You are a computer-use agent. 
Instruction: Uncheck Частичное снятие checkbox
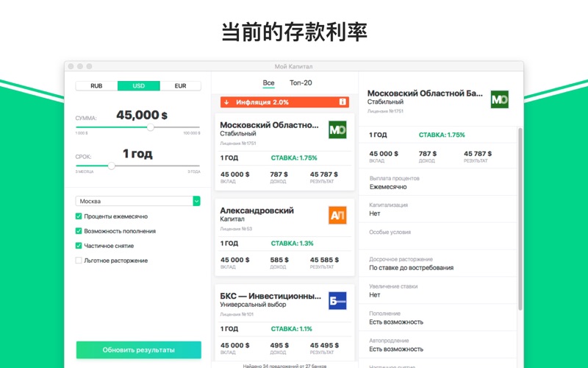pos(79,246)
